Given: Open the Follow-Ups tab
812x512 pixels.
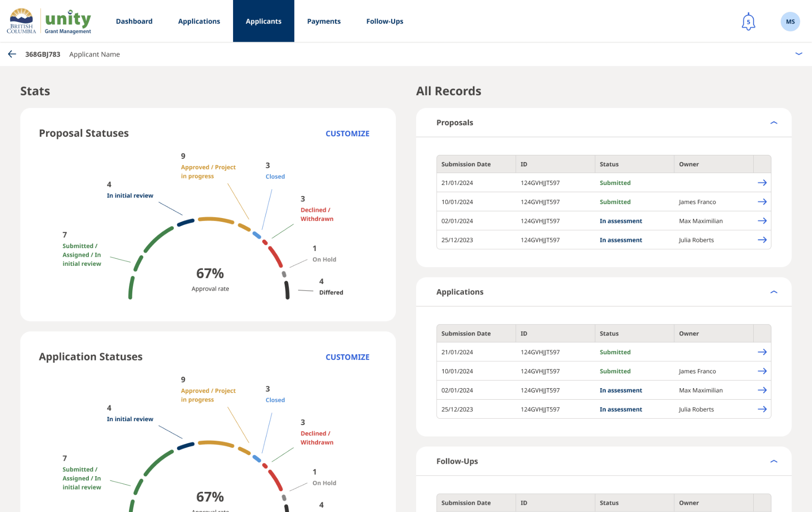Looking at the screenshot, I should pyautogui.click(x=385, y=21).
